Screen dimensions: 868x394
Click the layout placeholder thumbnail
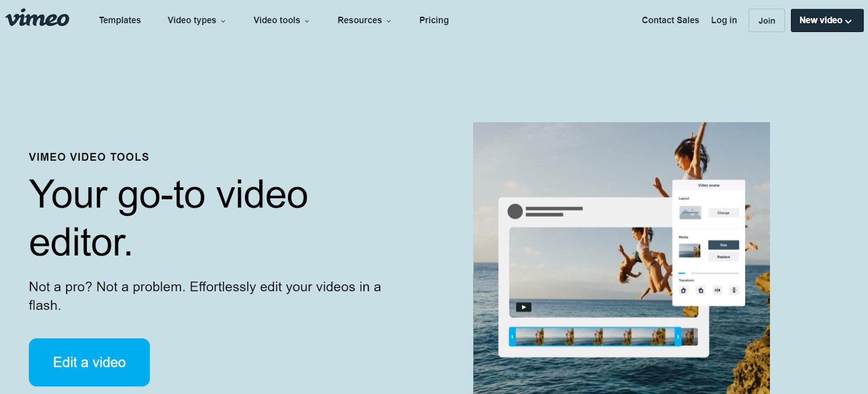pyautogui.click(x=690, y=213)
